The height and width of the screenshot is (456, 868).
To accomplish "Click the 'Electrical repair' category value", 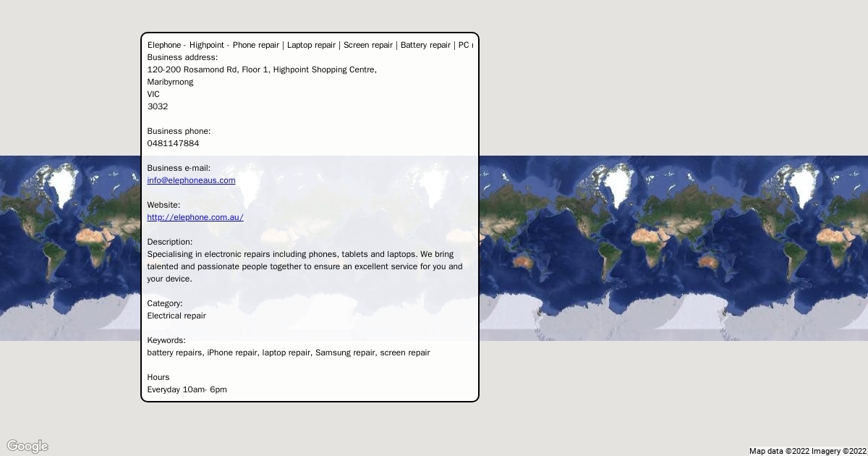I will [x=176, y=316].
